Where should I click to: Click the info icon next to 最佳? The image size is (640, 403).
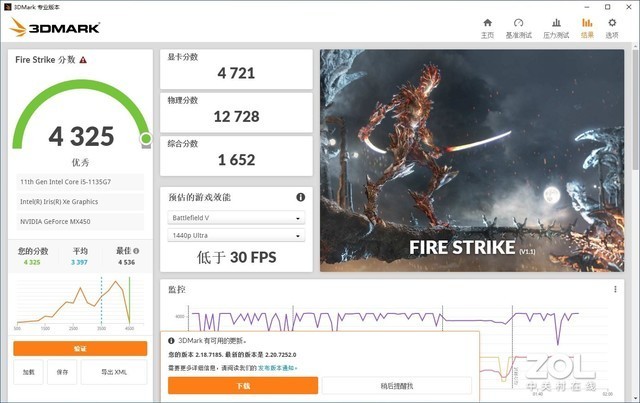[136, 251]
